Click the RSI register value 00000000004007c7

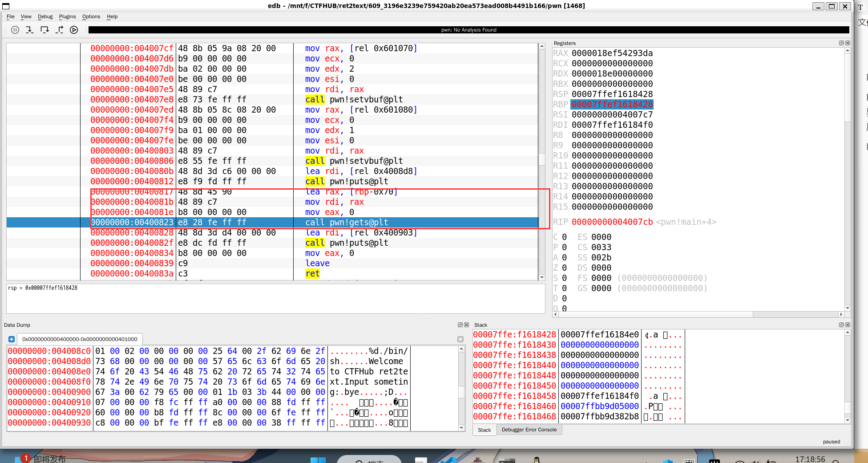point(612,115)
